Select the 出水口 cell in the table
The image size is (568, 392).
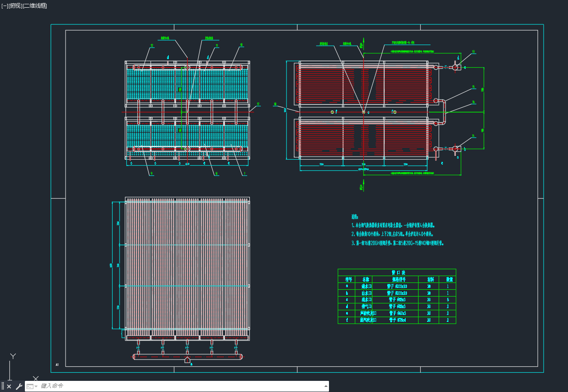(366, 293)
